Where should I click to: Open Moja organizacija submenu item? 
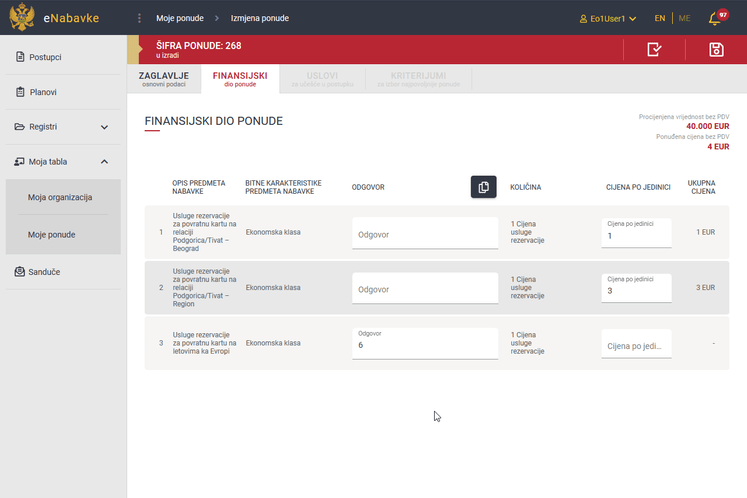click(60, 197)
